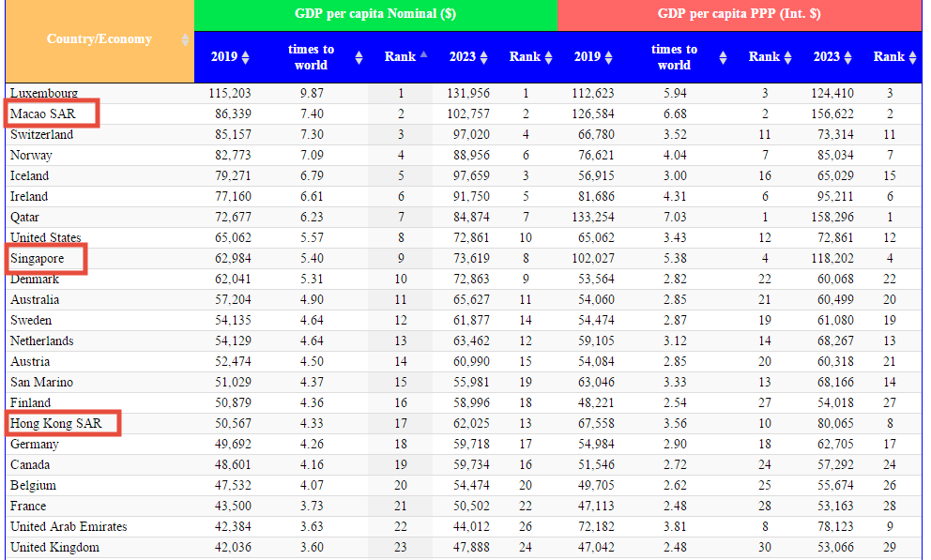The image size is (931, 560).
Task: Click sort arrows for Nominal 2023 Rank
Action: pyautogui.click(x=548, y=57)
